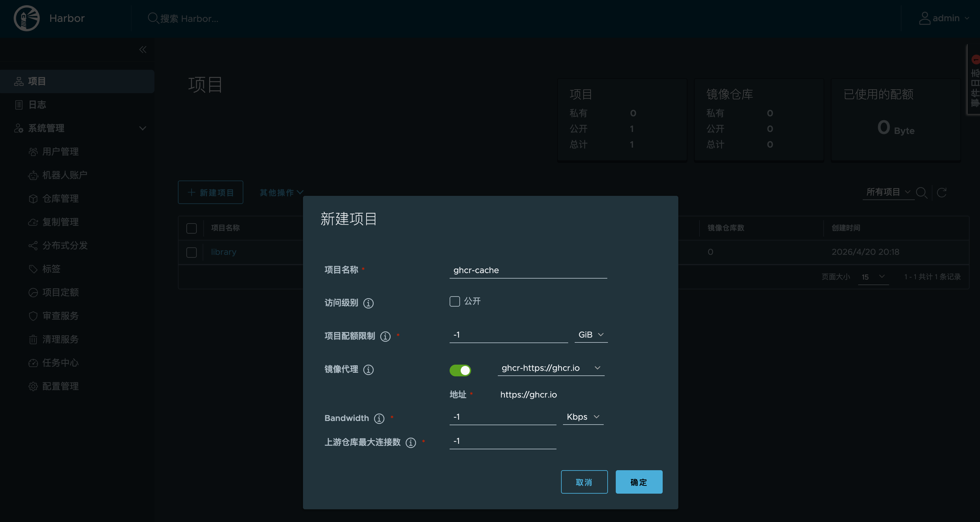Open the library project link
The image size is (980, 522).
click(224, 252)
